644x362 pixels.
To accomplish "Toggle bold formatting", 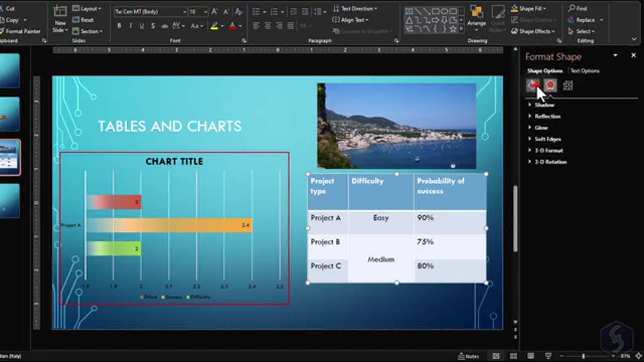I will [119, 26].
